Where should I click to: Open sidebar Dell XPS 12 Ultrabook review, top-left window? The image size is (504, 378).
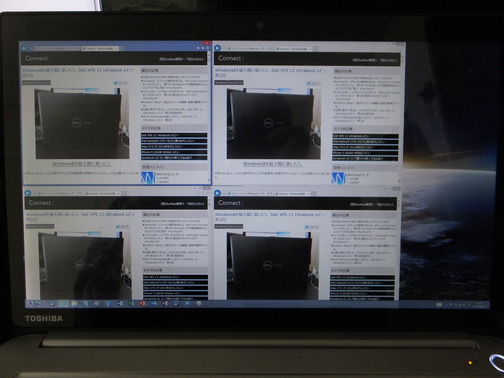[174, 135]
